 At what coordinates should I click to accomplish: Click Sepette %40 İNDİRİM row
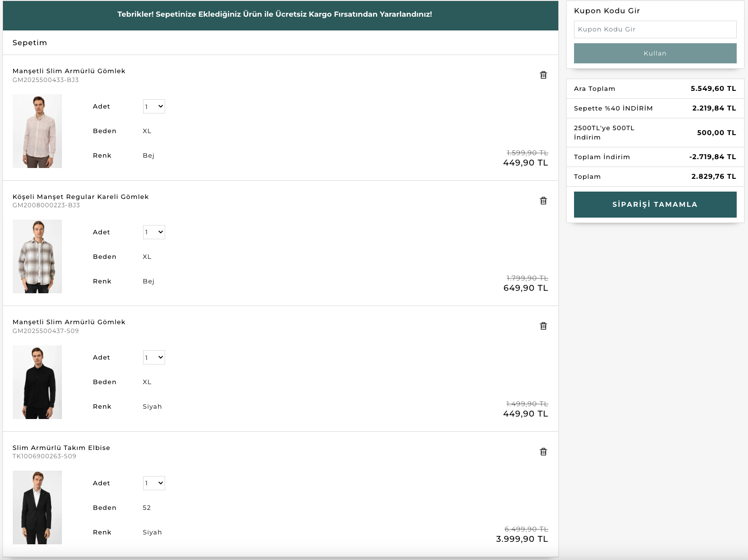(x=655, y=109)
